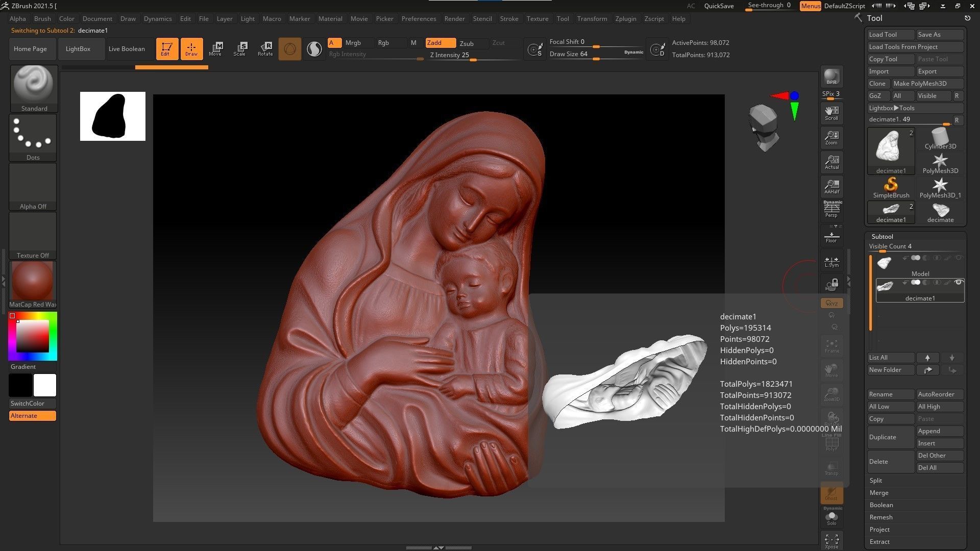The image size is (980, 551).
Task: Open the Standard brush picker
Action: point(34,88)
